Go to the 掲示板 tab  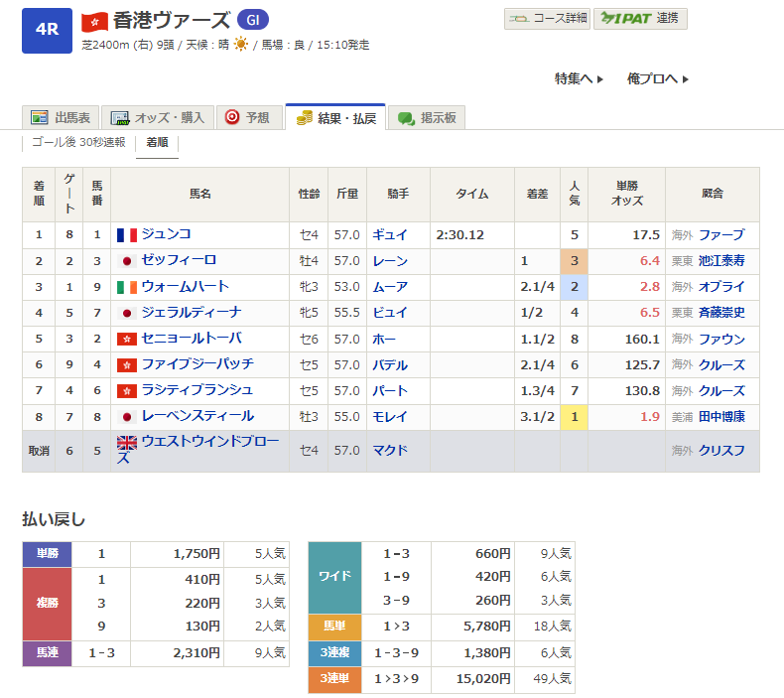(427, 117)
